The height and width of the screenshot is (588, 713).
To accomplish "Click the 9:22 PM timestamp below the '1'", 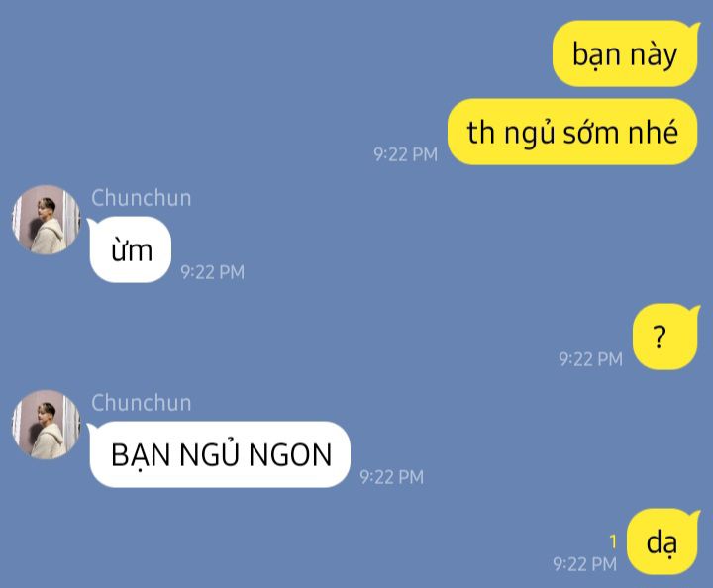I will coord(585,564).
